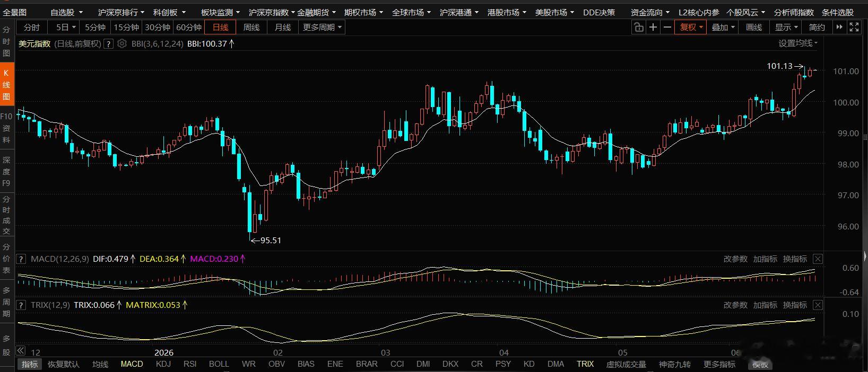
Task: Open the 自选股 menu dropdown
Action: pos(66,12)
